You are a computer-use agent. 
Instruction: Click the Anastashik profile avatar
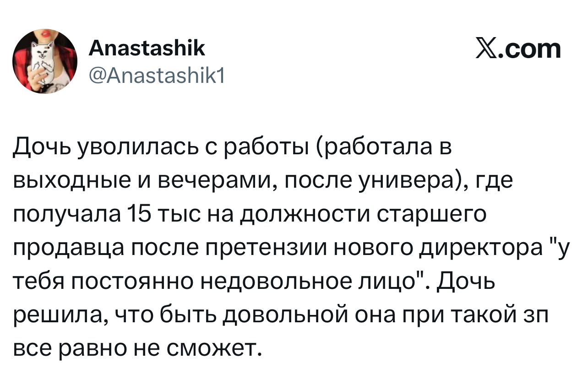coord(45,60)
